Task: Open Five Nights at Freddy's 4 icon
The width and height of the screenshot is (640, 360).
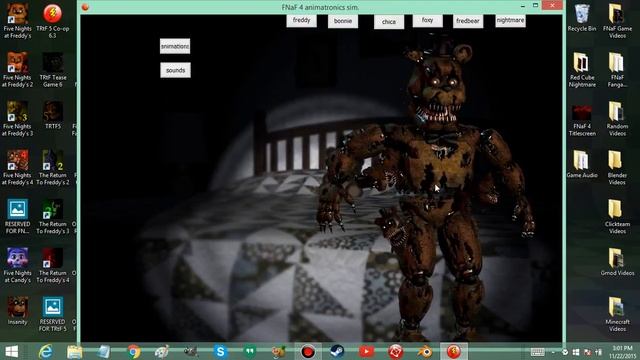Action: point(17,167)
